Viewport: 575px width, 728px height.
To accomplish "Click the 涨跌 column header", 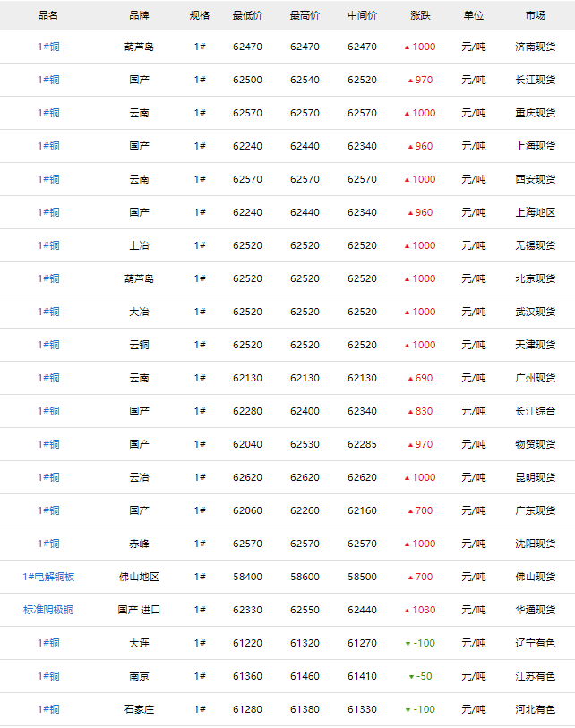I will (x=420, y=15).
